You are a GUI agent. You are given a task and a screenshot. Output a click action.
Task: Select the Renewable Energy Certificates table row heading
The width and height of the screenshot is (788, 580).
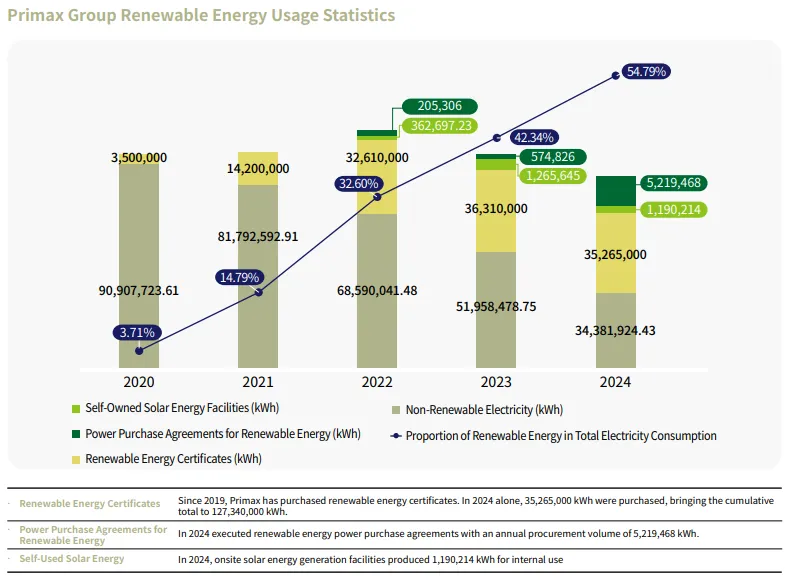click(x=90, y=504)
